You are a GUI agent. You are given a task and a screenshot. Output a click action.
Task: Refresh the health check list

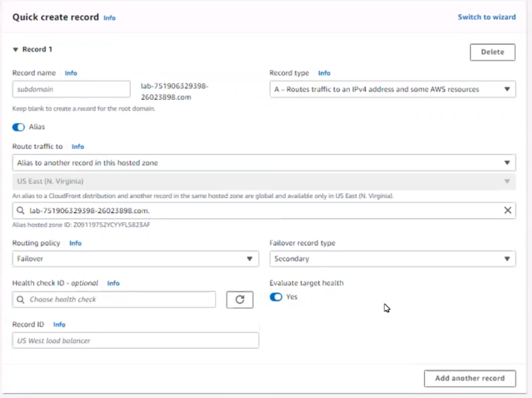[240, 300]
